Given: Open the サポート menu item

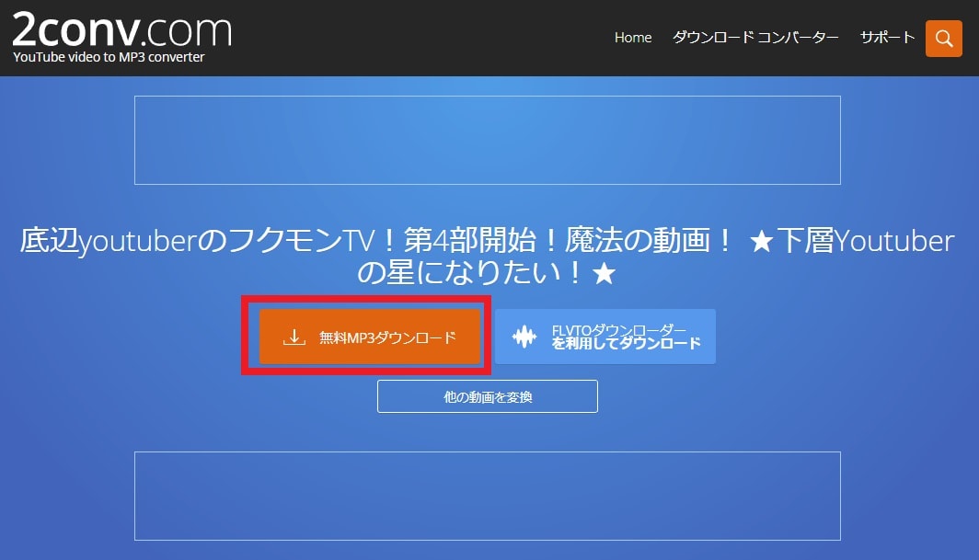Looking at the screenshot, I should coord(887,38).
